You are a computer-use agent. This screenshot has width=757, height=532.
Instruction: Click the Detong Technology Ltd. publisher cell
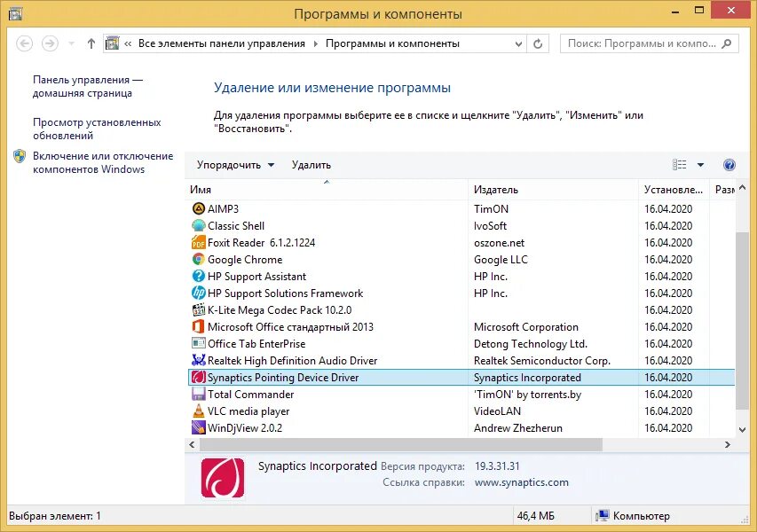coord(531,344)
